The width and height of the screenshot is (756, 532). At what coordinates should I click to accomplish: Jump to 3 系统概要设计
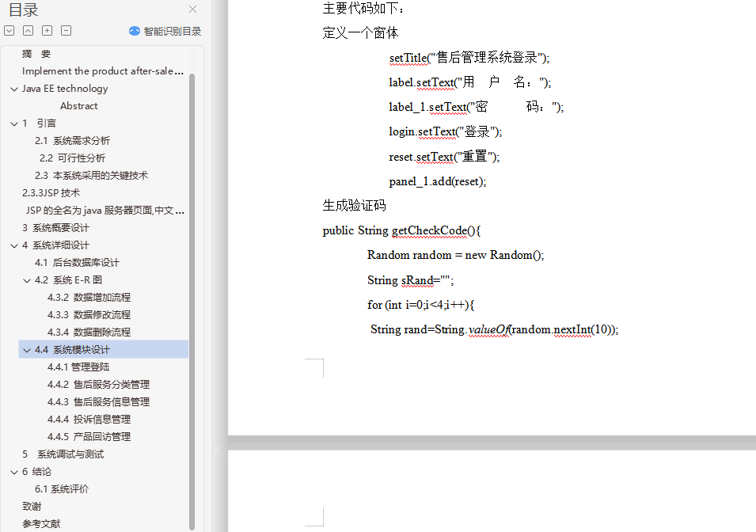55,228
